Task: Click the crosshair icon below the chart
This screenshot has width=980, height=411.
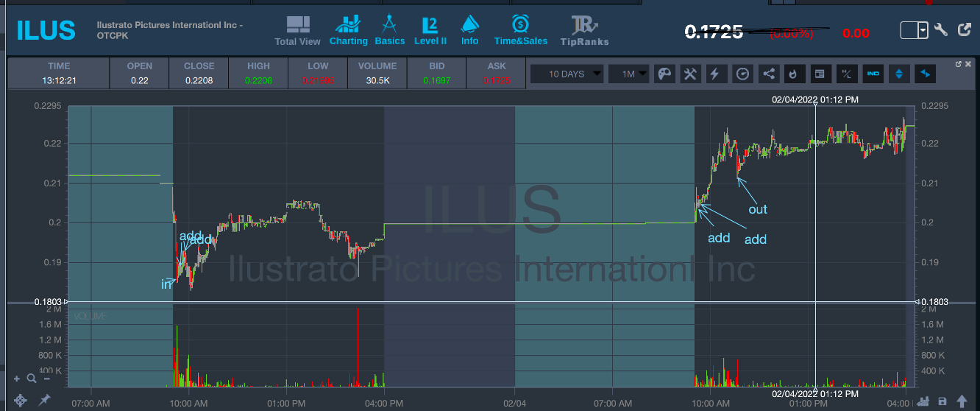Action: (x=21, y=400)
